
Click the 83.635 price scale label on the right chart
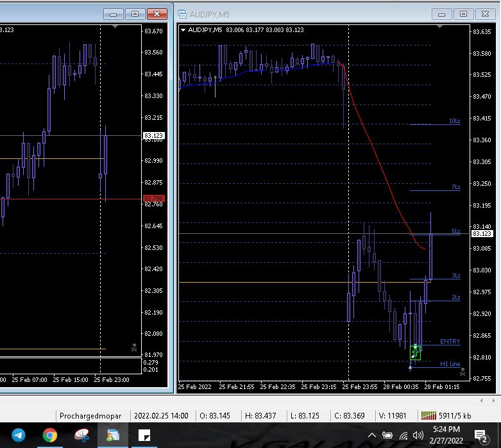pos(482,31)
